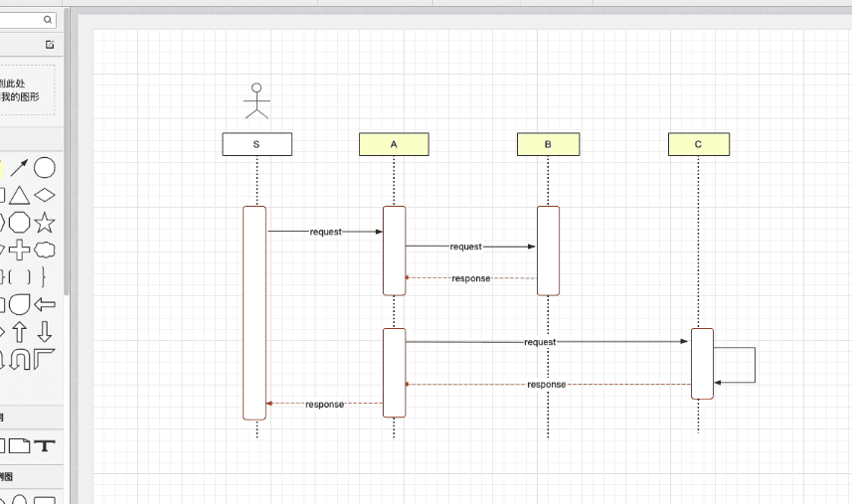The width and height of the screenshot is (852, 504).
Task: Choose the triangle shape
Action: click(x=20, y=195)
